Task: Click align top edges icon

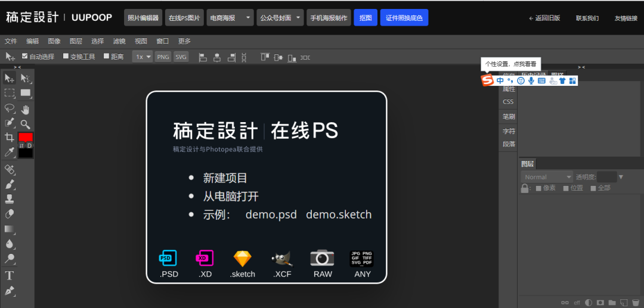Action: coord(265,57)
